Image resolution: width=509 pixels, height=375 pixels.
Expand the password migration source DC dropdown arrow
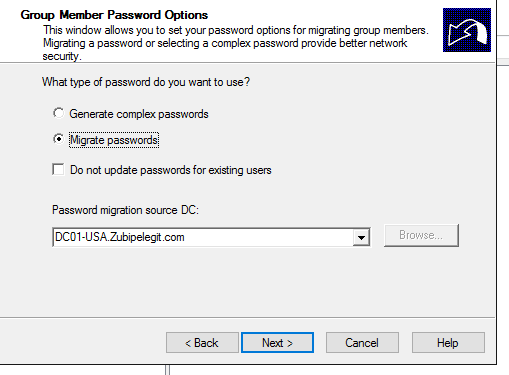[361, 237]
